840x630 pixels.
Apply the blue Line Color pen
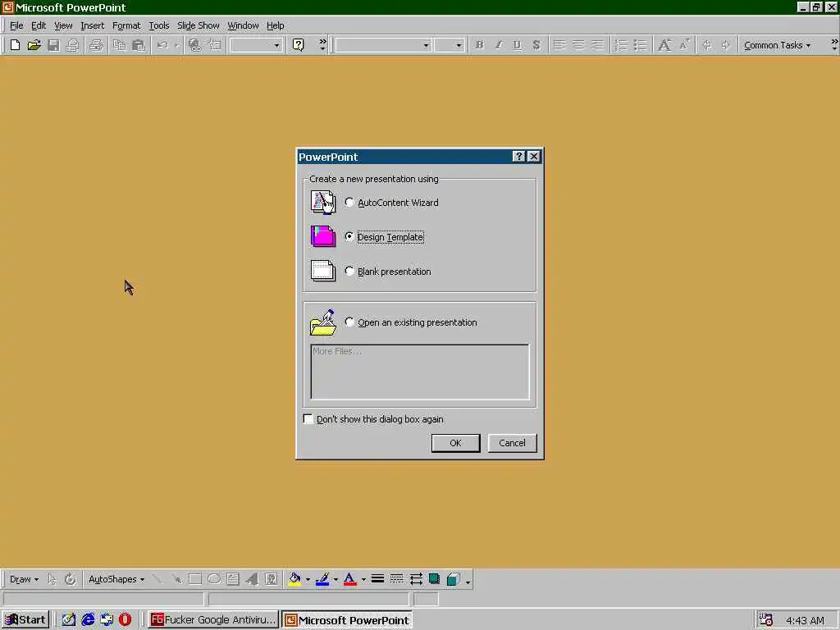coord(322,579)
